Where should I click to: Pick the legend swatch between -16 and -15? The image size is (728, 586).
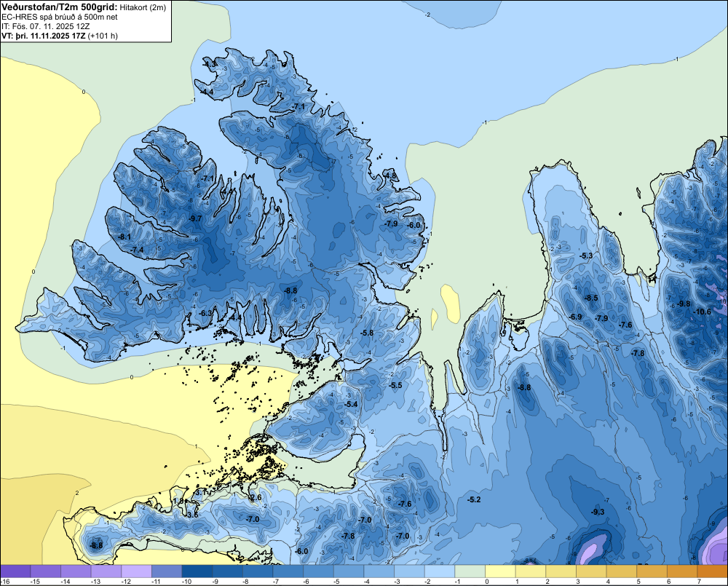(15, 571)
